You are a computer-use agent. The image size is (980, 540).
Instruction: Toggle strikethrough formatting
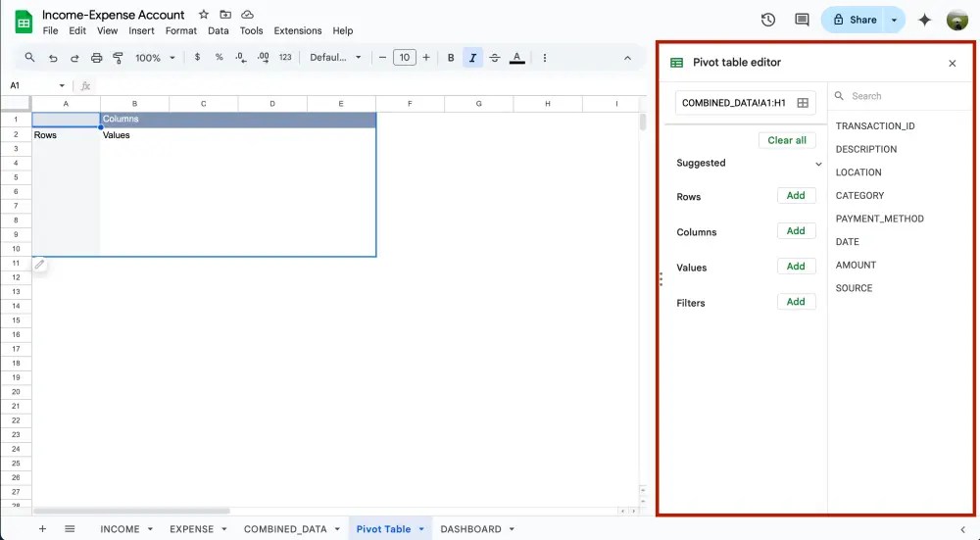[494, 58]
